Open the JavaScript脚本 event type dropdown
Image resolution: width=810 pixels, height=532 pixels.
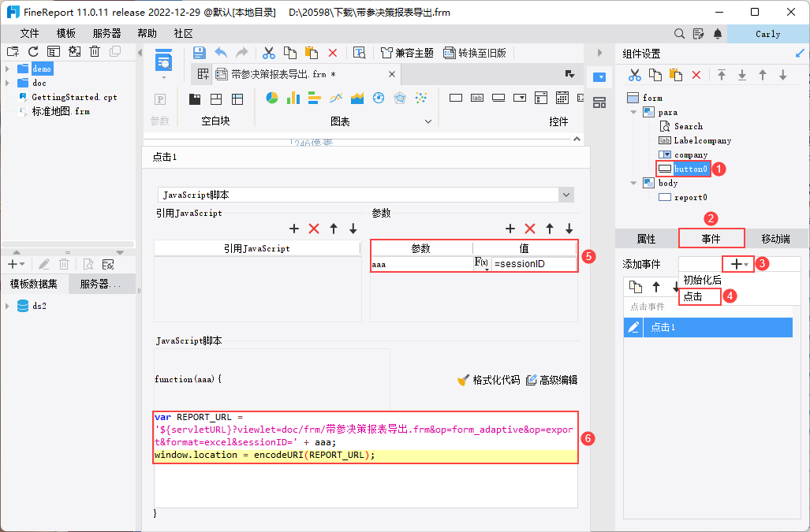pyautogui.click(x=566, y=195)
